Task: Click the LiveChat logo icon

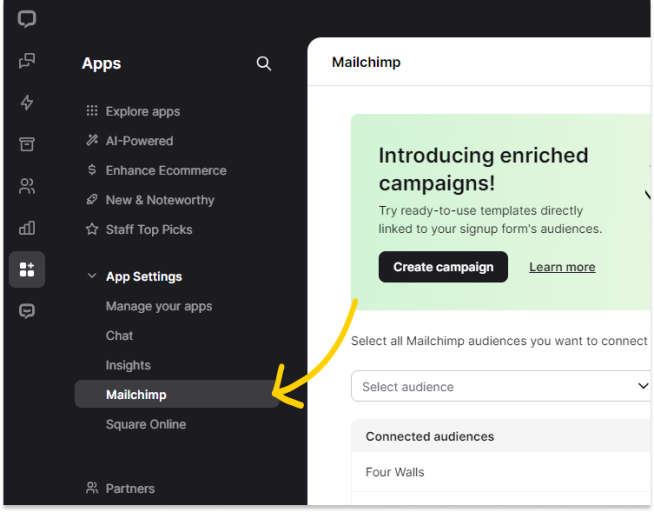Action: [27, 19]
